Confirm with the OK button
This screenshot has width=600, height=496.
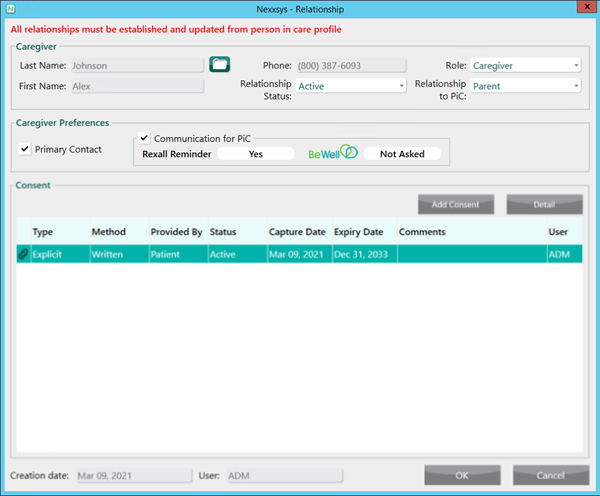click(462, 475)
